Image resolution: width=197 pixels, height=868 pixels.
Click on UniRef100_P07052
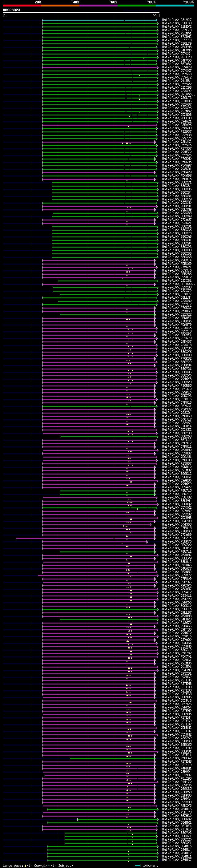coord(177,511)
